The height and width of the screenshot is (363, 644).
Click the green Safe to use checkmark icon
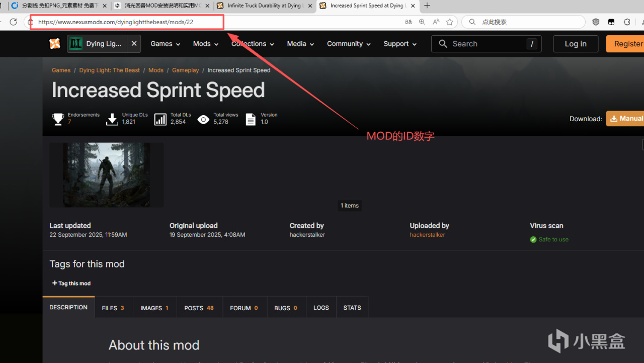[533, 240]
